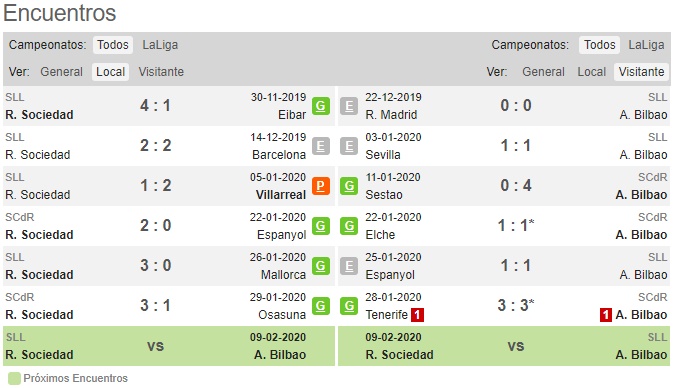This screenshot has height=388, width=673.
Task: Click the Próximos Encuentros green legend swatch
Action: tap(14, 379)
